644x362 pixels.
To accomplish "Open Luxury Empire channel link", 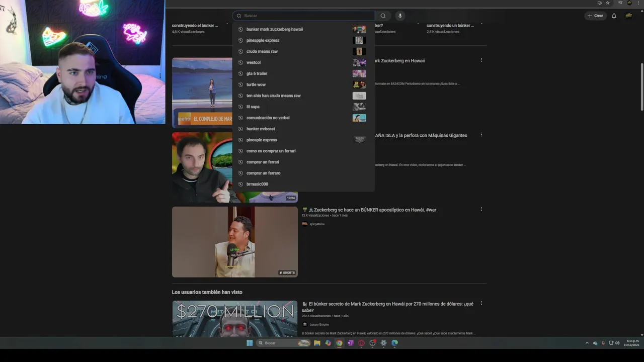I will click(319, 324).
